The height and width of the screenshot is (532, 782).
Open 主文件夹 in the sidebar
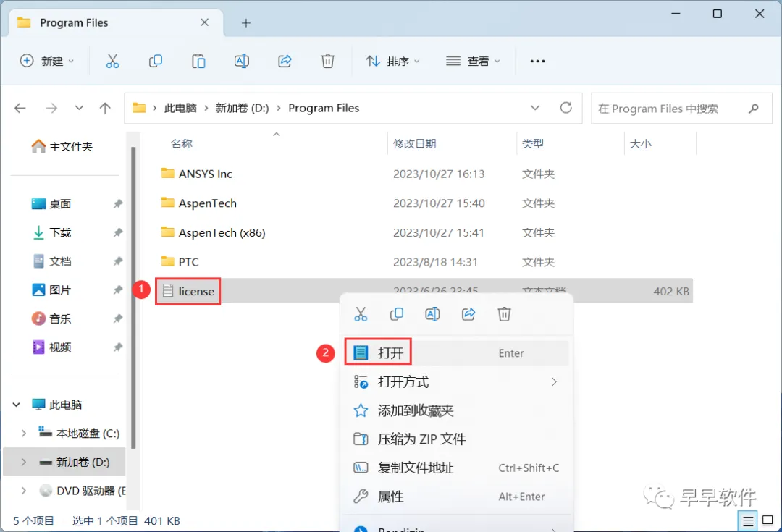(62, 147)
